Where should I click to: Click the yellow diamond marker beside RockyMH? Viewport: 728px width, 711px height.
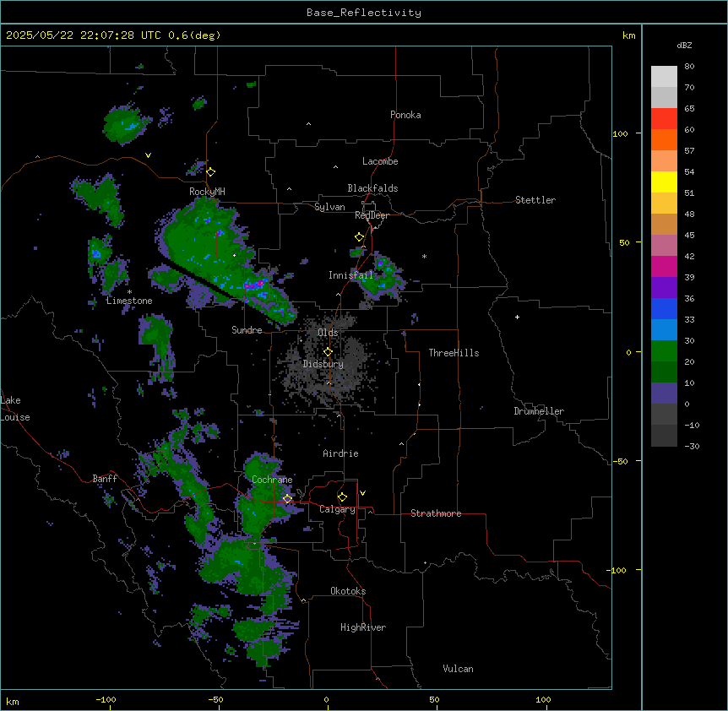(211, 172)
